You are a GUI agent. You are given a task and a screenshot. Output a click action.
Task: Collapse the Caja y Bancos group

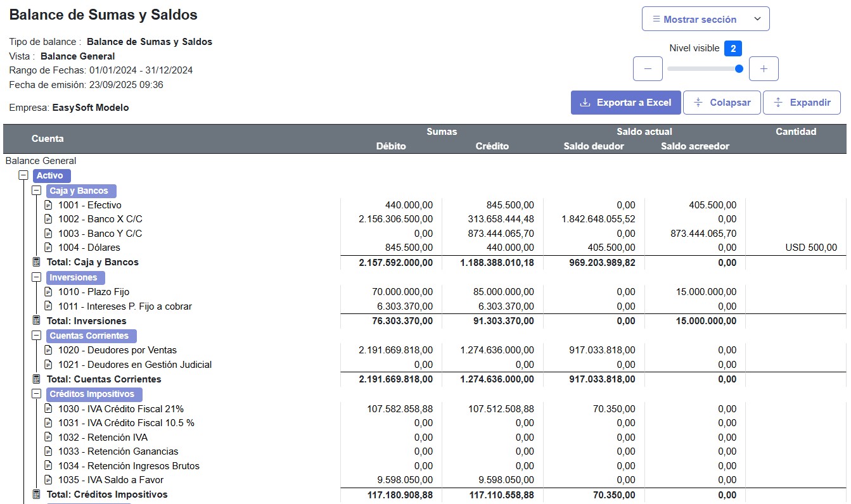pyautogui.click(x=37, y=191)
